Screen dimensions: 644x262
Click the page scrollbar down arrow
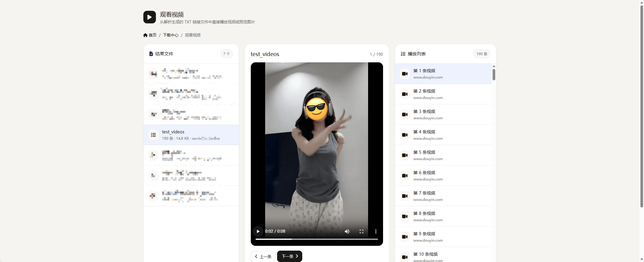[x=642, y=260]
